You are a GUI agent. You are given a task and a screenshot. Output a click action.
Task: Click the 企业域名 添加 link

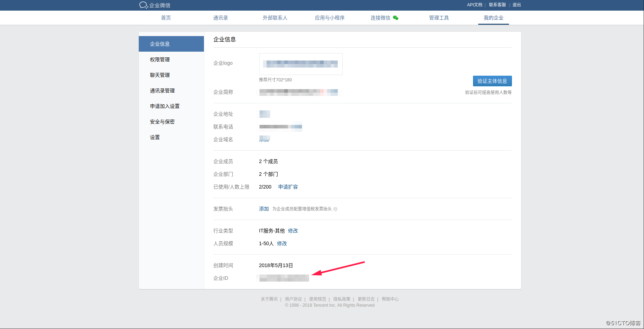264,139
